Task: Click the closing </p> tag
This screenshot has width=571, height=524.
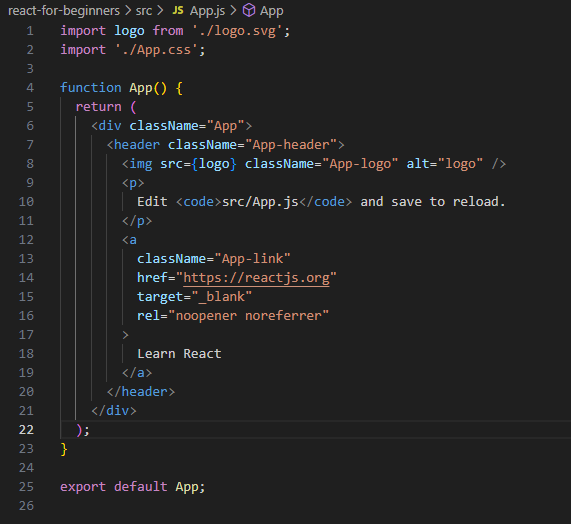Action: coord(137,221)
